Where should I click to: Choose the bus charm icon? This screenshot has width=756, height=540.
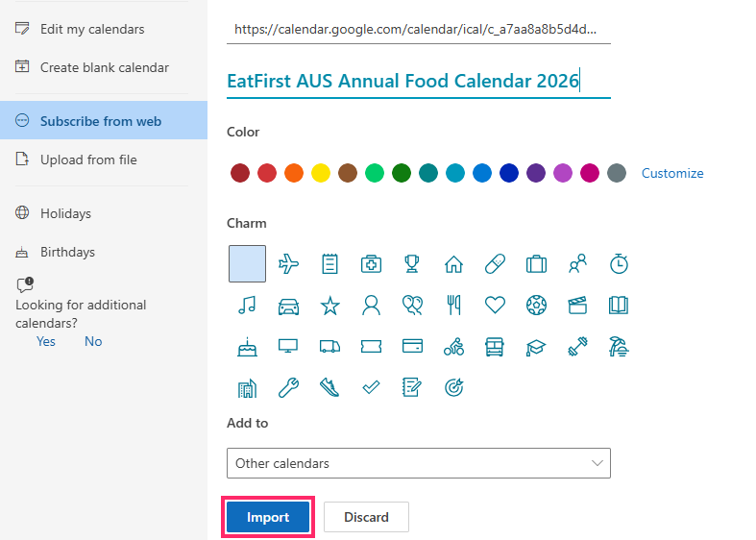[495, 347]
